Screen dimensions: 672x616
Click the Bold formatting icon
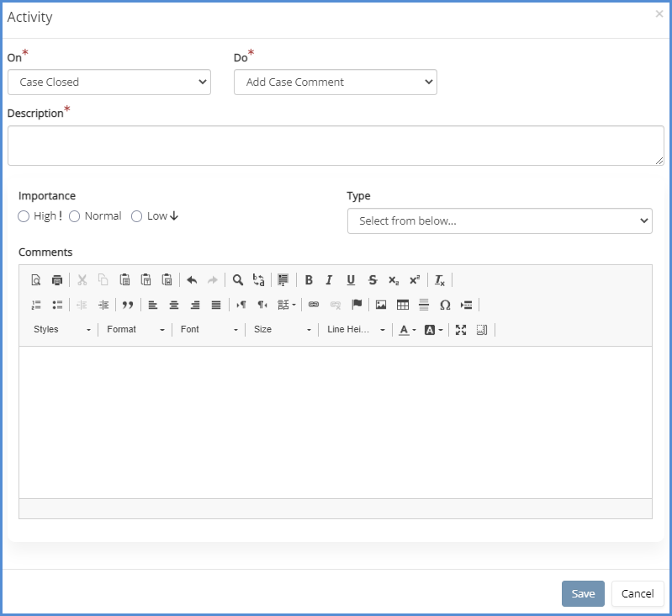click(x=309, y=280)
